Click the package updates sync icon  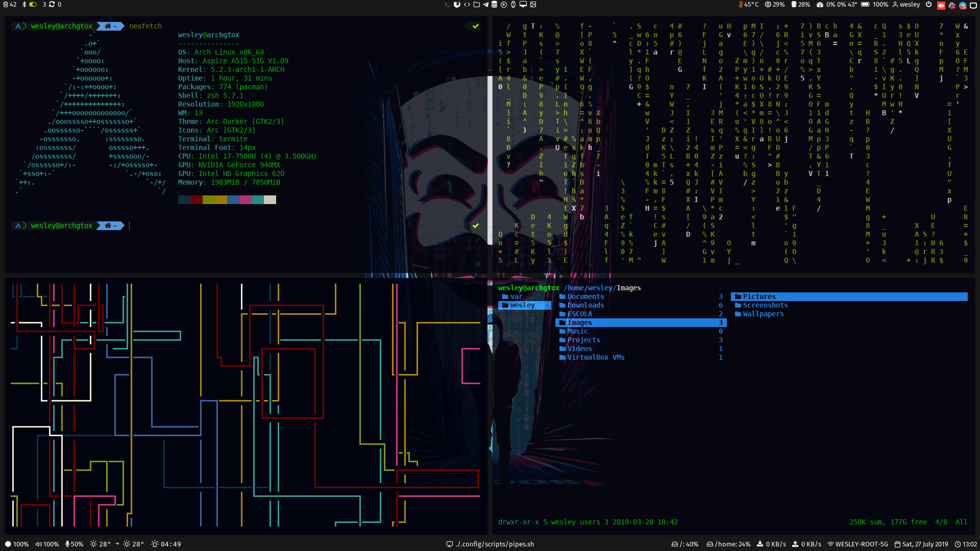(52, 5)
